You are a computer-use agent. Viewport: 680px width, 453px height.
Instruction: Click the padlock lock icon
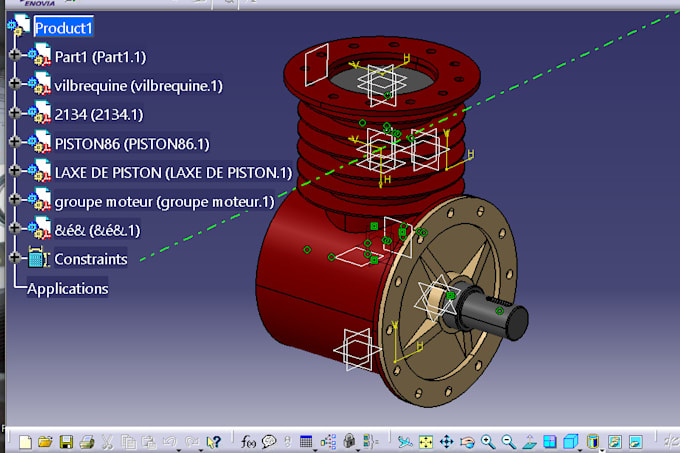pos(349,441)
